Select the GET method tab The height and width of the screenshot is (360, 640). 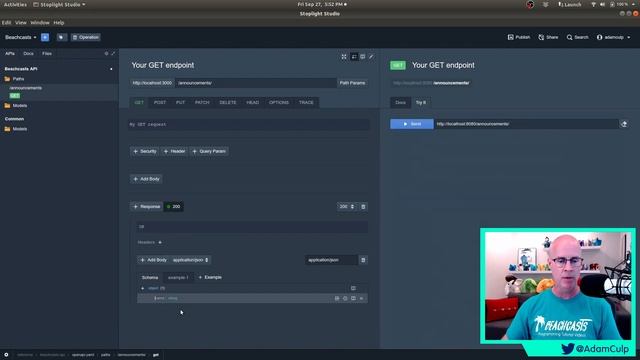tap(139, 102)
